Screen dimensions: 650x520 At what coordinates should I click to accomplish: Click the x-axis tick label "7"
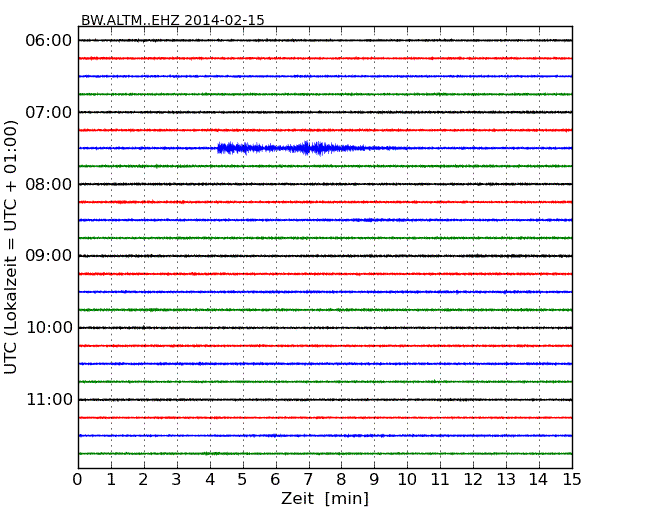tap(308, 480)
